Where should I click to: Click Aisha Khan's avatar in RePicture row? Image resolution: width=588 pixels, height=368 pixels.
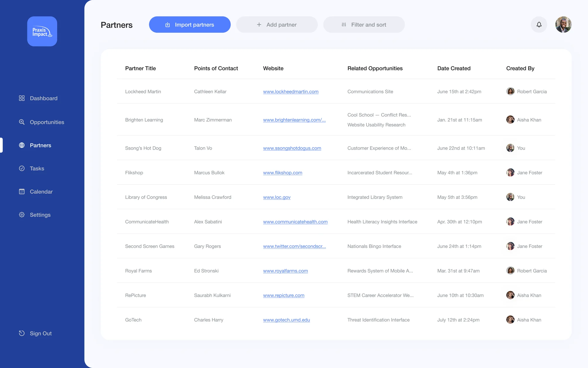(x=510, y=295)
